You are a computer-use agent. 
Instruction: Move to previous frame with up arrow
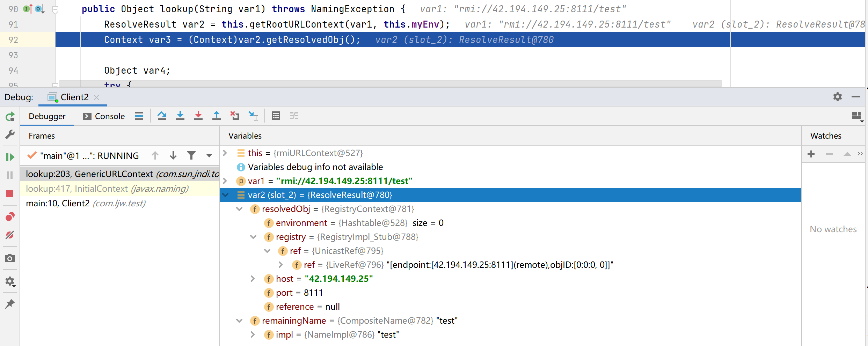click(155, 155)
